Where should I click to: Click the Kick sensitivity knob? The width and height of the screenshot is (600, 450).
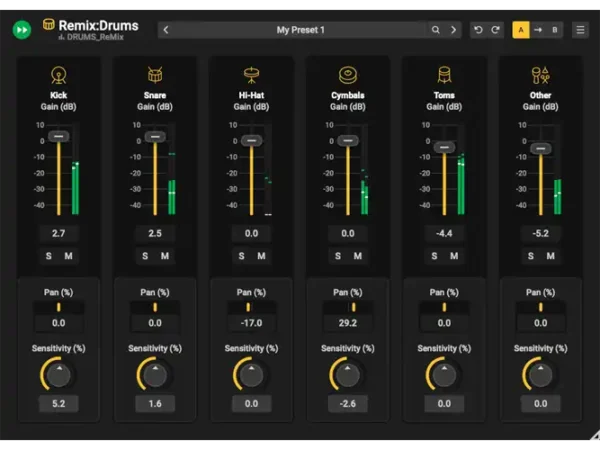pos(59,375)
